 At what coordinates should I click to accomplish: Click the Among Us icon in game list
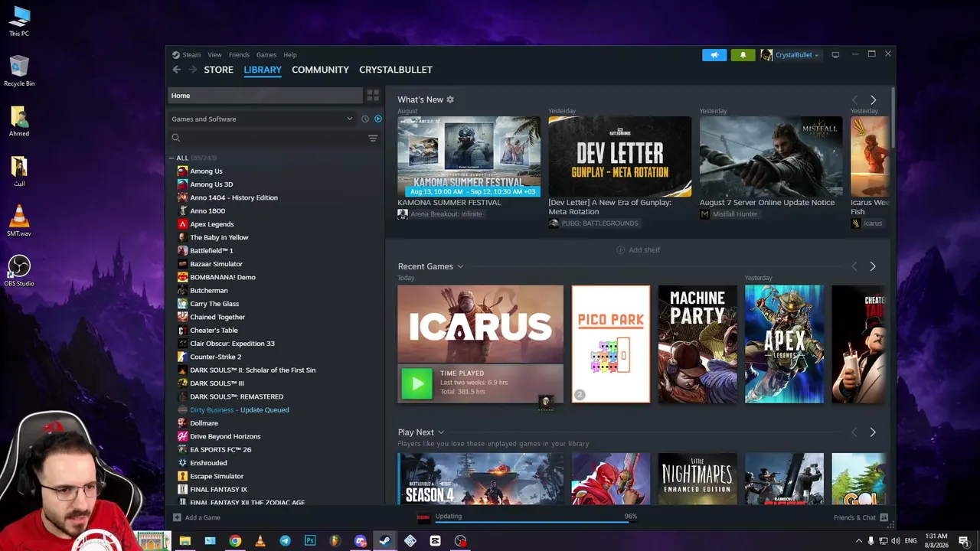pyautogui.click(x=182, y=171)
